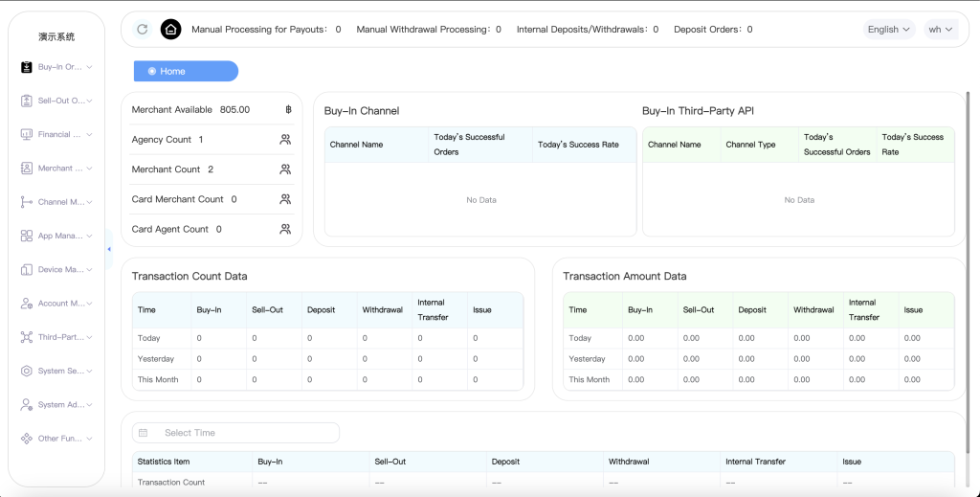Screen dimensions: 980x497
Task: Click the Account Management sidebar icon
Action: click(26, 304)
